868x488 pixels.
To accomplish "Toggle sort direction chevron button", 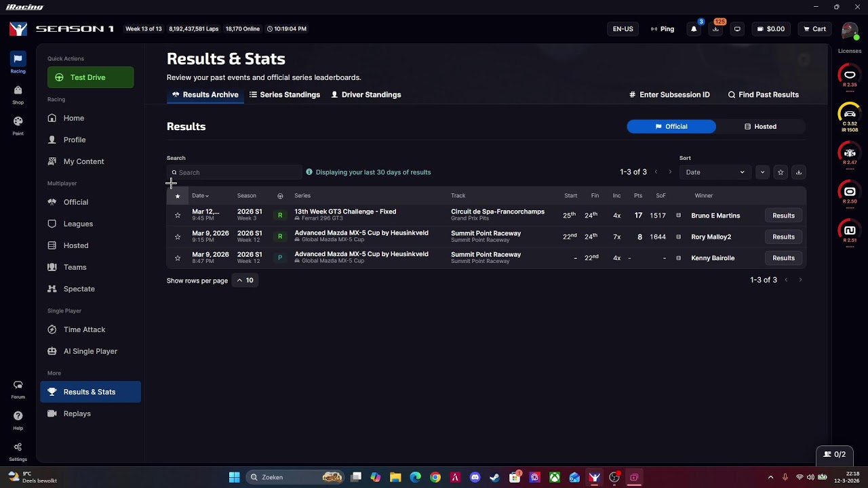I will point(762,172).
